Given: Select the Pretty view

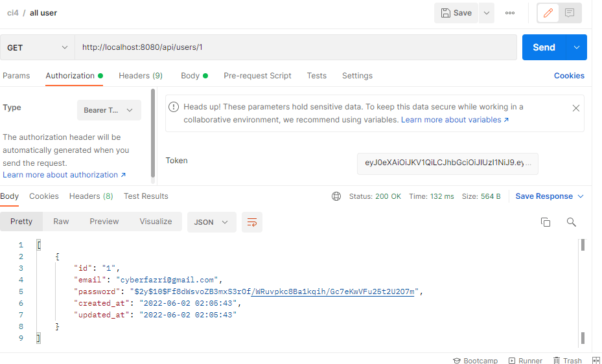Looking at the screenshot, I should (x=21, y=222).
